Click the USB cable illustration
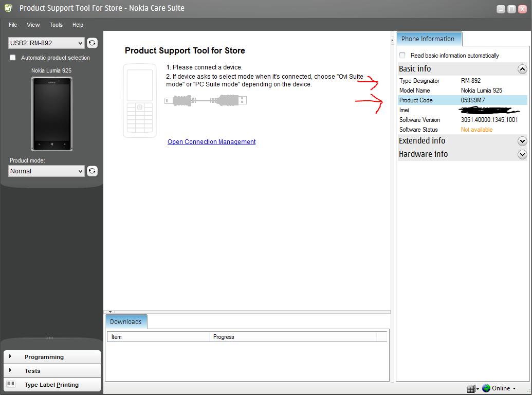This screenshot has height=395, width=532. pos(206,100)
